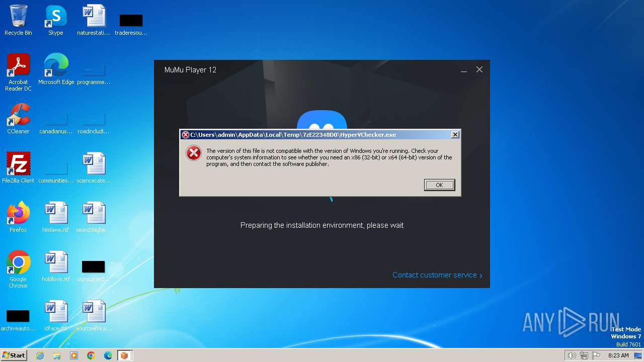Select the idface.rtf document
The height and width of the screenshot is (362, 644).
click(x=56, y=316)
